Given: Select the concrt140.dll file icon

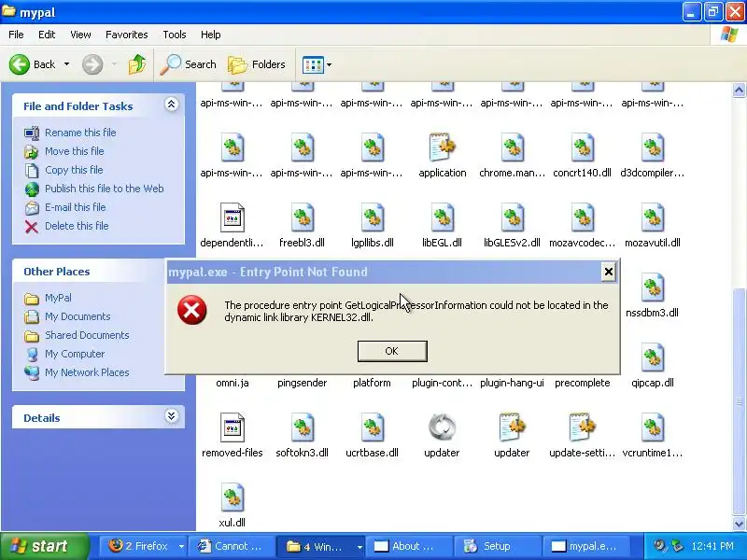Looking at the screenshot, I should coord(582,147).
